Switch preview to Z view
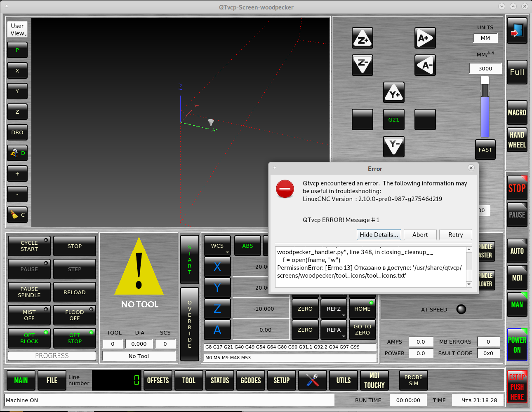Screen dimensions: 532x412 coord(17,112)
